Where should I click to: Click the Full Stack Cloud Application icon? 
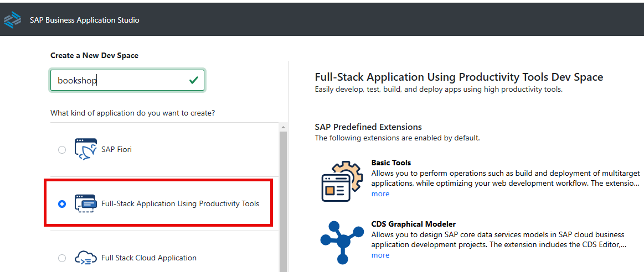[x=86, y=258]
